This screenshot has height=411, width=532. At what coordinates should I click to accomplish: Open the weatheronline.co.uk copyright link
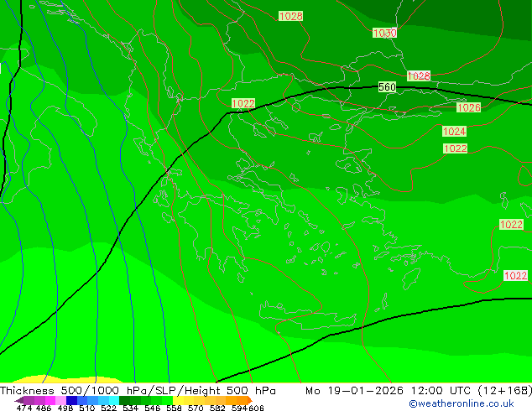(462, 403)
